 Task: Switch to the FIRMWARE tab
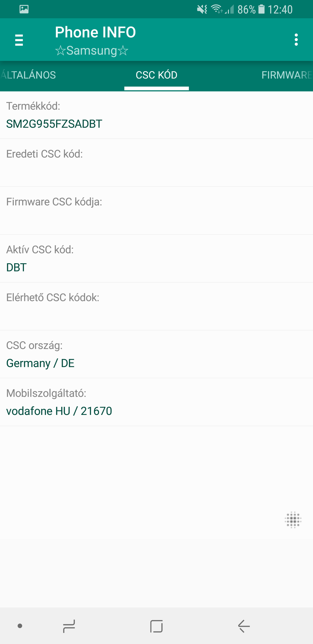pos(287,75)
